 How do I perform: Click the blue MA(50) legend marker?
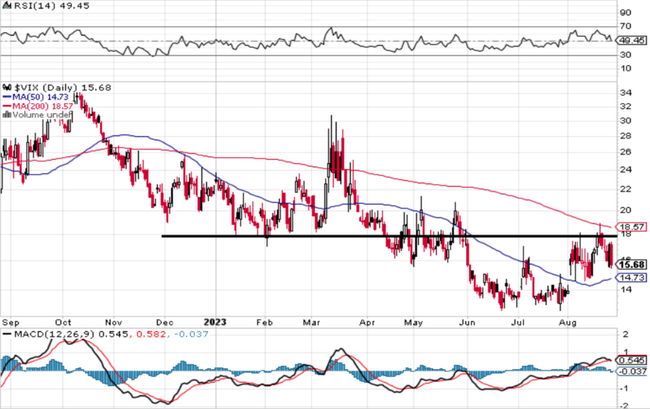point(6,97)
